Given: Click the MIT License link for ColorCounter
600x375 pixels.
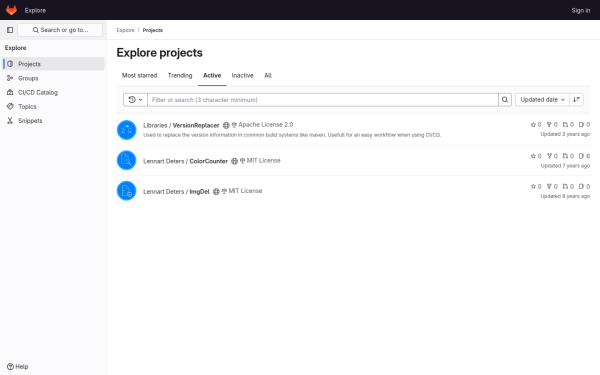Looking at the screenshot, I should pos(260,161).
